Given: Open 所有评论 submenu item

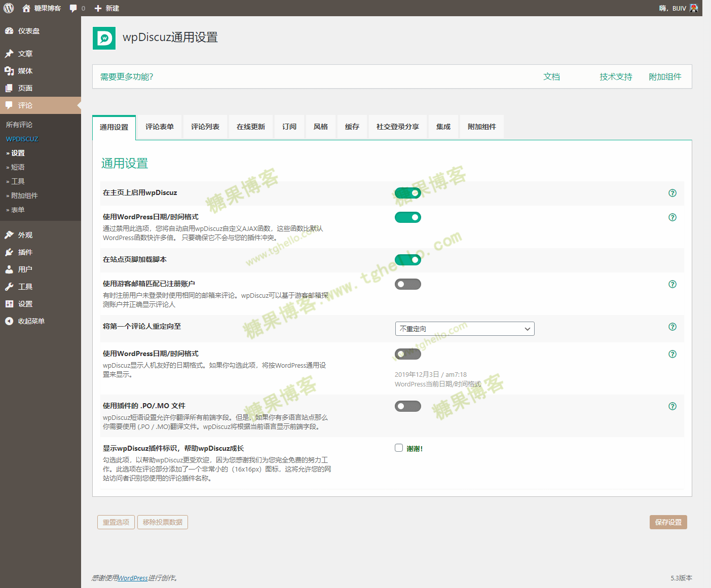Looking at the screenshot, I should 19,125.
